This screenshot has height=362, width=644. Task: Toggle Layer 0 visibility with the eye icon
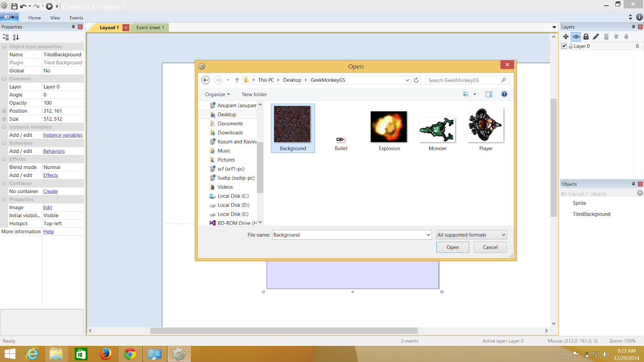pos(576,37)
